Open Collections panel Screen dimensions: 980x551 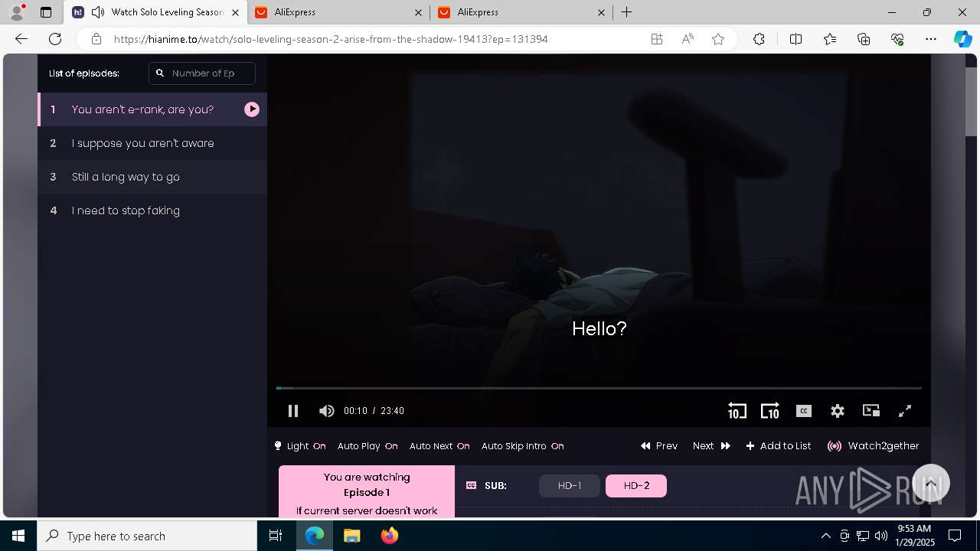[864, 39]
